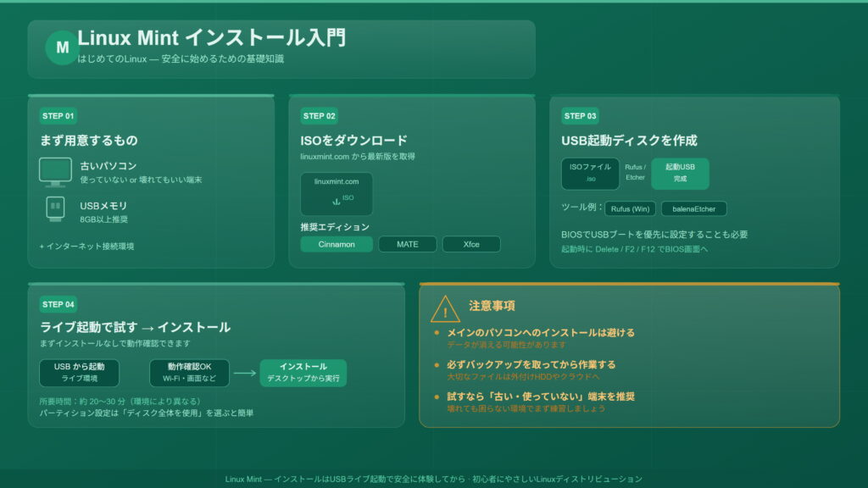Open the STEP 03 badge
The height and width of the screenshot is (488, 868).
[580, 116]
